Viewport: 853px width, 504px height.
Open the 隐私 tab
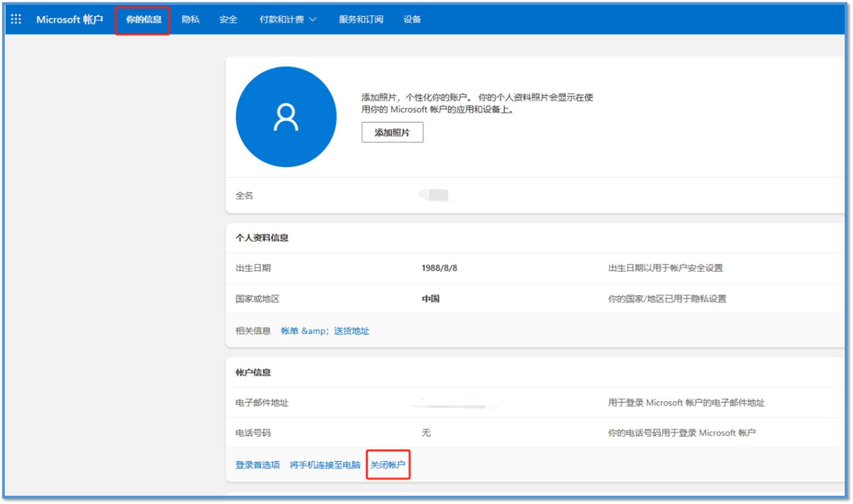pos(190,20)
